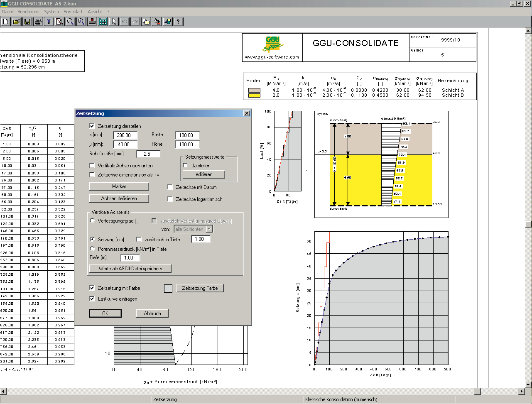Click the red stamp toolbar icon
Screen dimensions: 532x404
point(92,22)
